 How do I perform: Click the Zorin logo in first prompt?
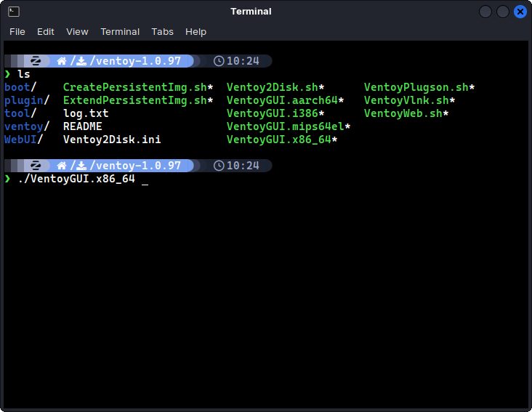point(36,61)
